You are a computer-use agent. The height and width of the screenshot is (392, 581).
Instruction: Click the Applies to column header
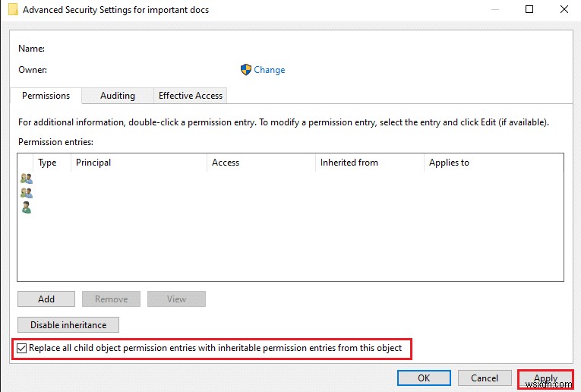449,163
